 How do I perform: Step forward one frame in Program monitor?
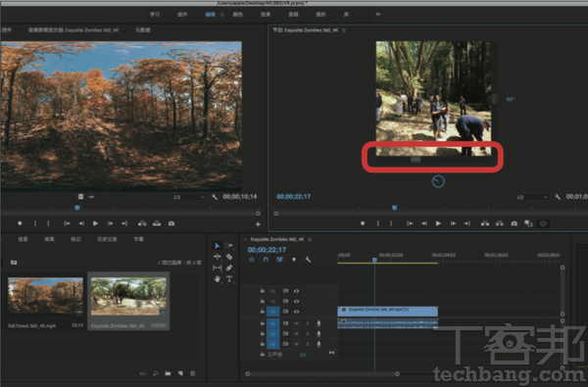(453, 223)
